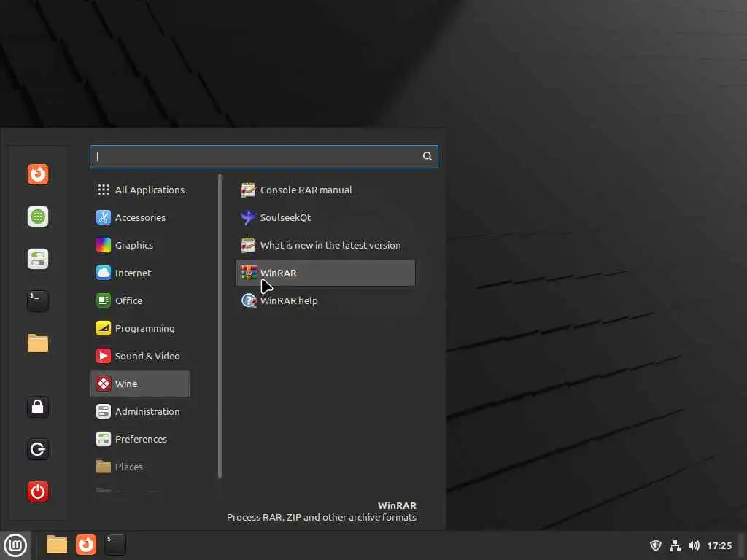Open the network connection tray icon
This screenshot has width=747, height=560.
(675, 545)
